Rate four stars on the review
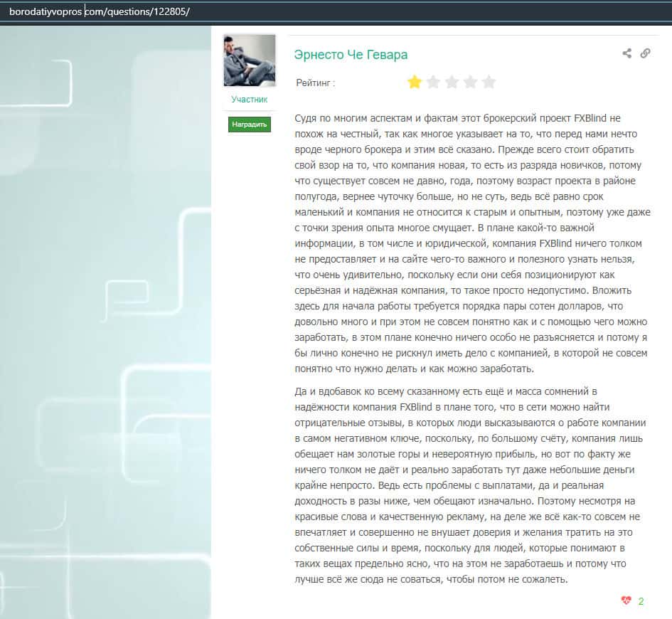 pyautogui.click(x=470, y=82)
